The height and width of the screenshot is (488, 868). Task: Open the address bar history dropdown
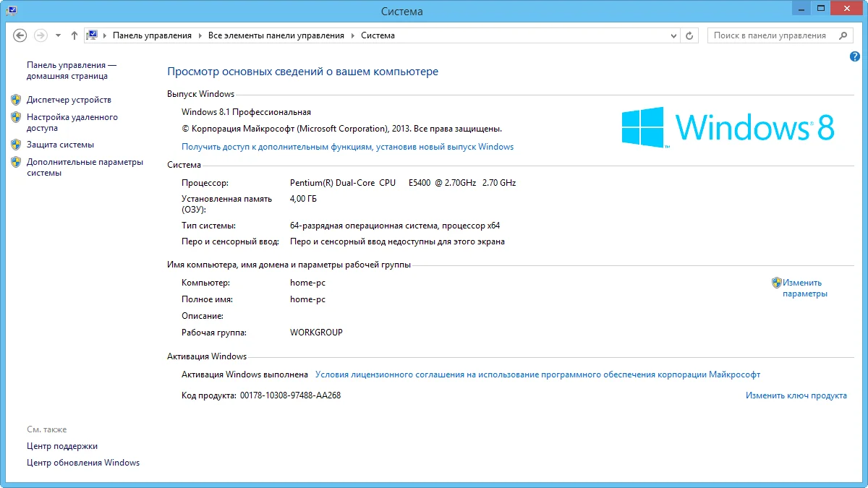tap(673, 35)
